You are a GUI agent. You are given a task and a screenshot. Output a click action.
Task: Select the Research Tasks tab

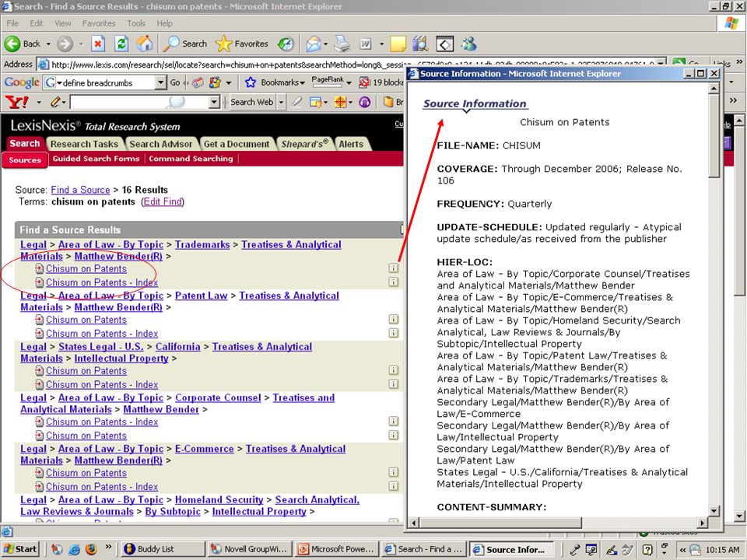pos(84,144)
